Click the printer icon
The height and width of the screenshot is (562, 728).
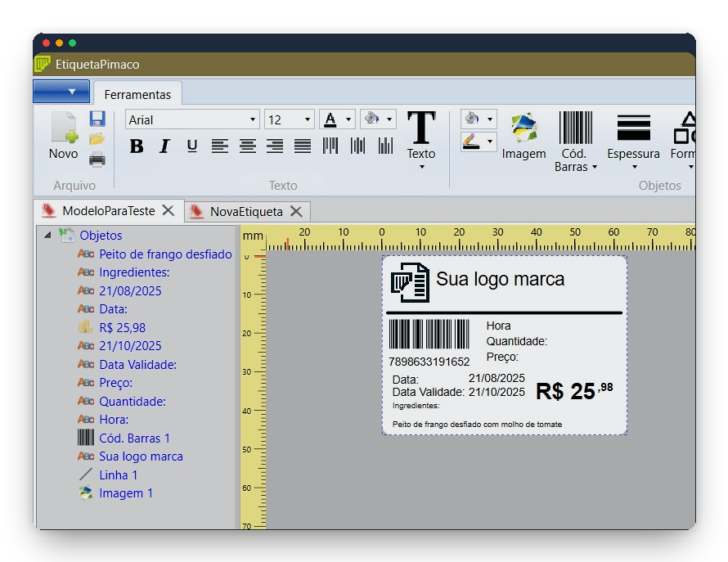97,160
